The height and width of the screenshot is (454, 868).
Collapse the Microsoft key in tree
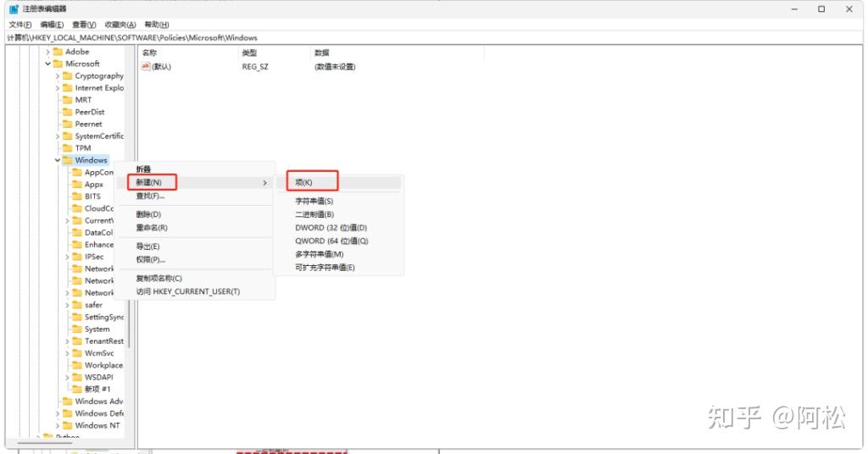click(x=48, y=64)
